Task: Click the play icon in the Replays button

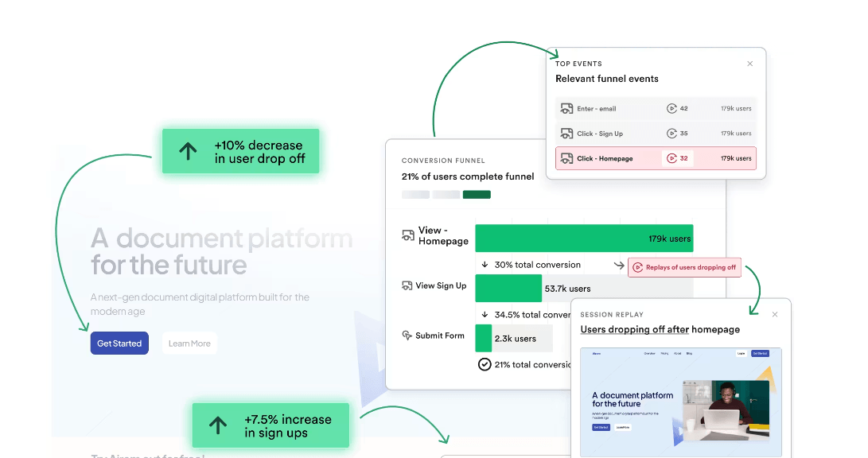Action: point(638,267)
